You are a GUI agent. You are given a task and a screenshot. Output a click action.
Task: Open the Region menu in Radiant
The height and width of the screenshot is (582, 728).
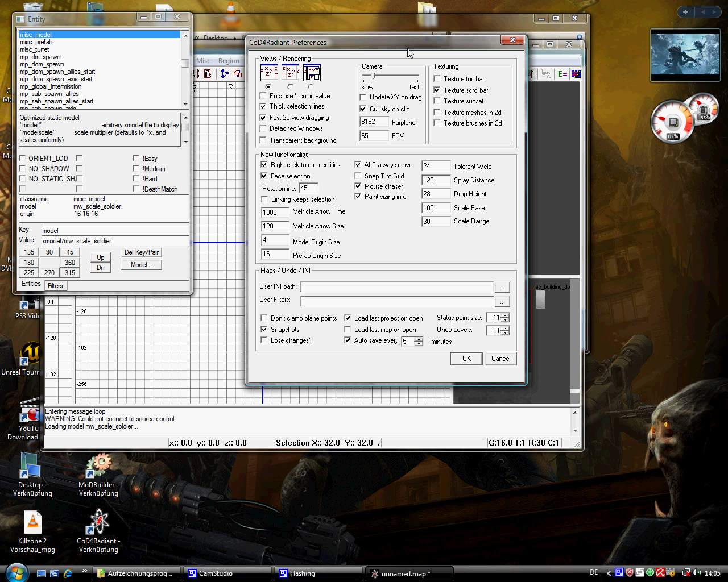pyautogui.click(x=229, y=61)
